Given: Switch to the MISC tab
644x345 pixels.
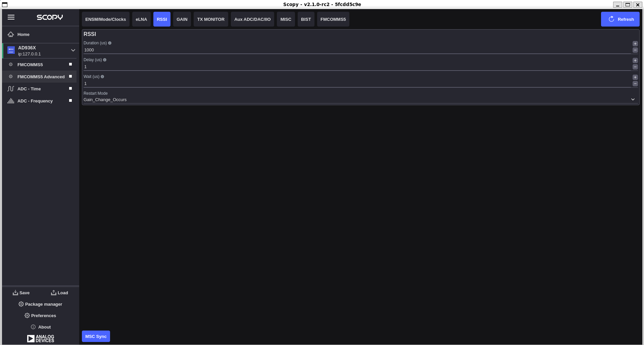Looking at the screenshot, I should tap(286, 19).
